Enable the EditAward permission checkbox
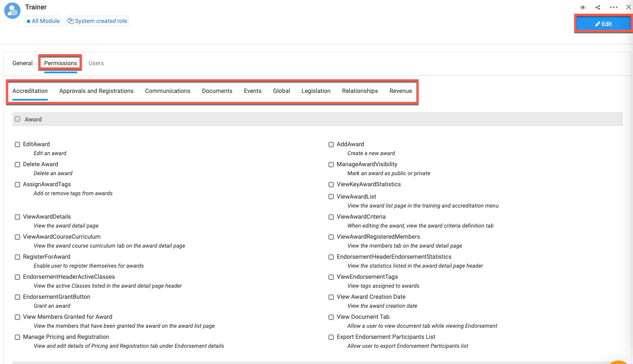The width and height of the screenshot is (633, 364). 17,144
